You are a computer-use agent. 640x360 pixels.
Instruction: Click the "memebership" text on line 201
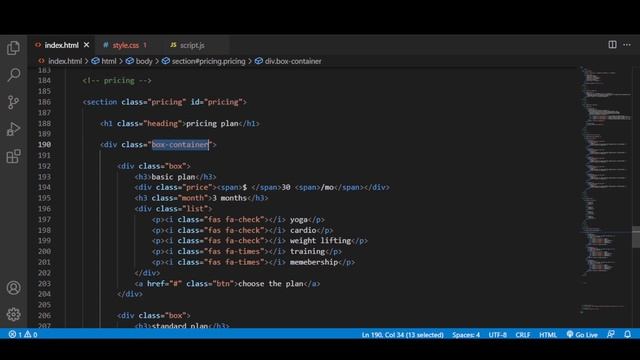[314, 262]
